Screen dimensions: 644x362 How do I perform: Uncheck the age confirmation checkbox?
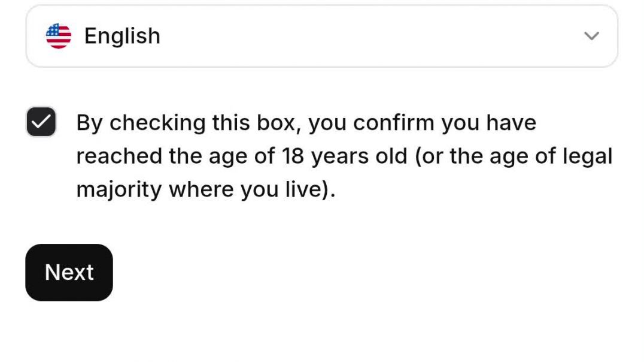tap(41, 122)
